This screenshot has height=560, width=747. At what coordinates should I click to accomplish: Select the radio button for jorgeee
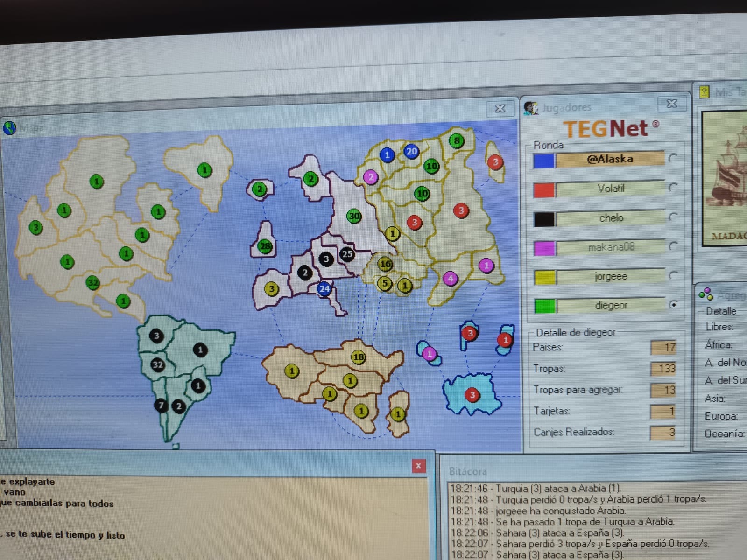coord(673,275)
